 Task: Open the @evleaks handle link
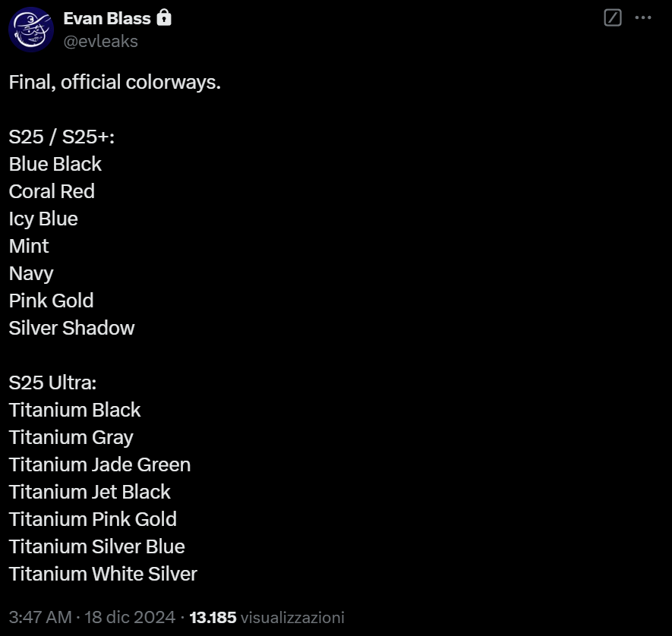pos(100,41)
